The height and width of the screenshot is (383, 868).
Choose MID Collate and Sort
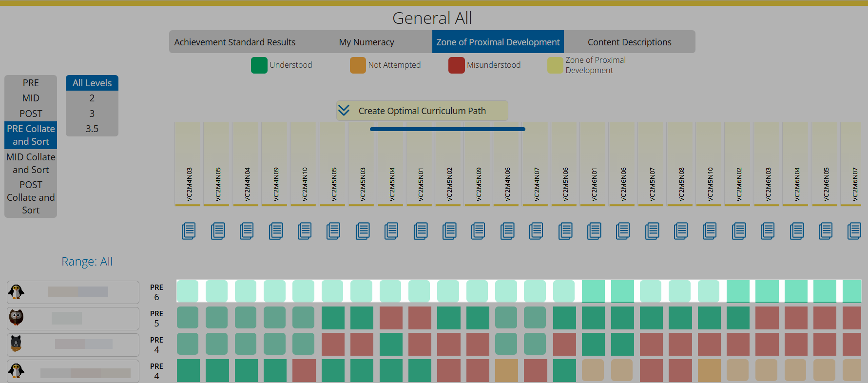pos(31,163)
